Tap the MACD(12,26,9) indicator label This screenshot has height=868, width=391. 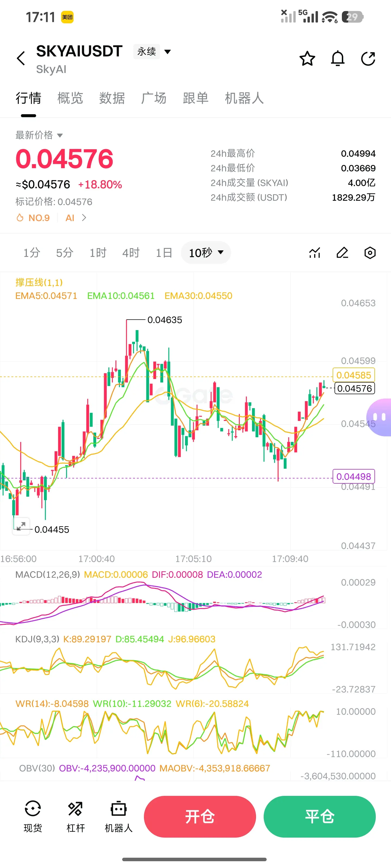(x=48, y=575)
